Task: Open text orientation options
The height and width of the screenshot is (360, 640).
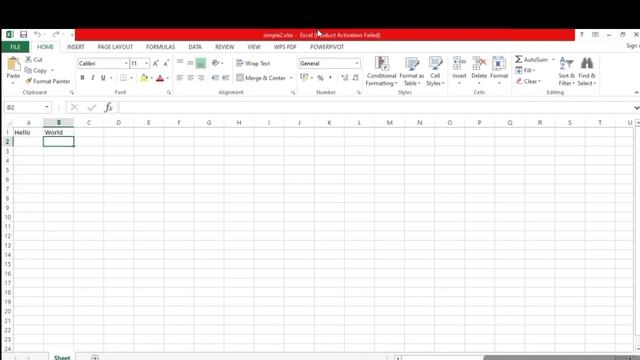Action: coord(217,63)
